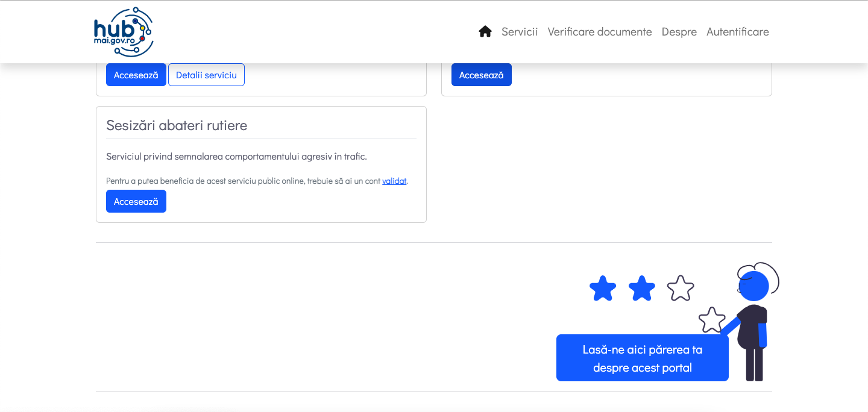Go to Verificare documente page
Image resolution: width=868 pixels, height=412 pixels.
599,31
